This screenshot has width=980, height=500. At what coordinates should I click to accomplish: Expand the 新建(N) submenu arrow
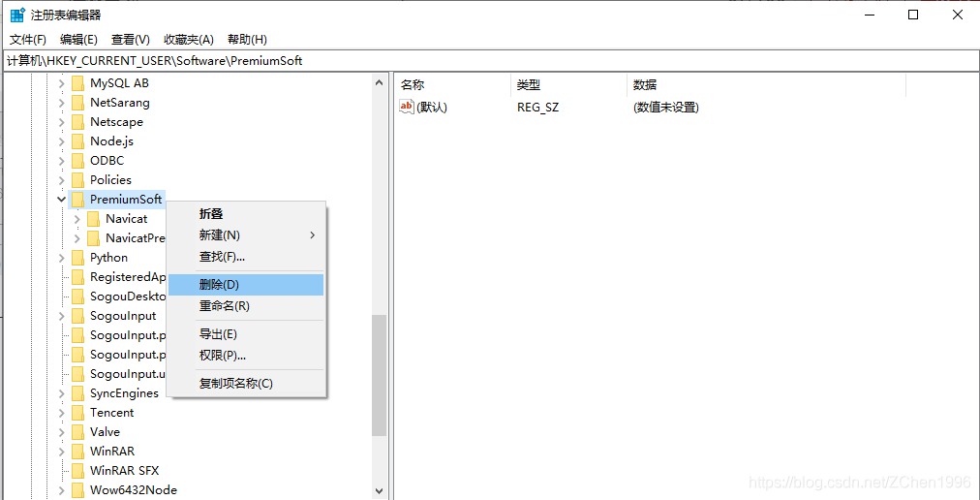pos(313,235)
